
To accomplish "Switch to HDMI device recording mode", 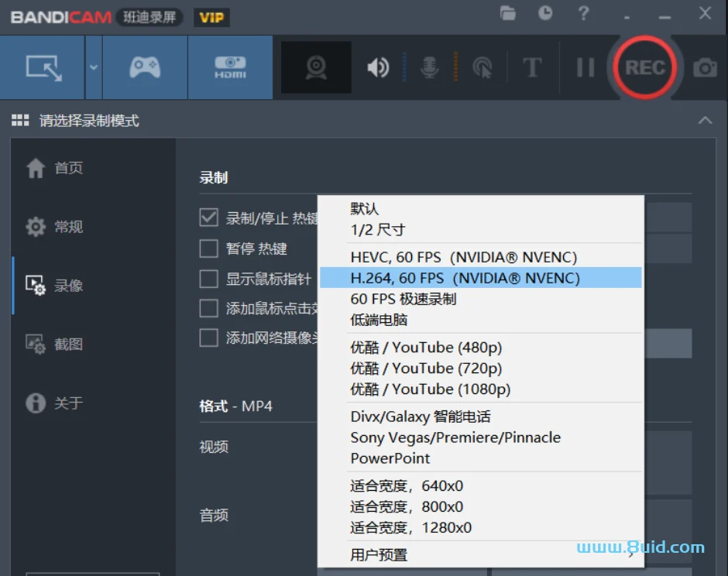I will tap(229, 67).
